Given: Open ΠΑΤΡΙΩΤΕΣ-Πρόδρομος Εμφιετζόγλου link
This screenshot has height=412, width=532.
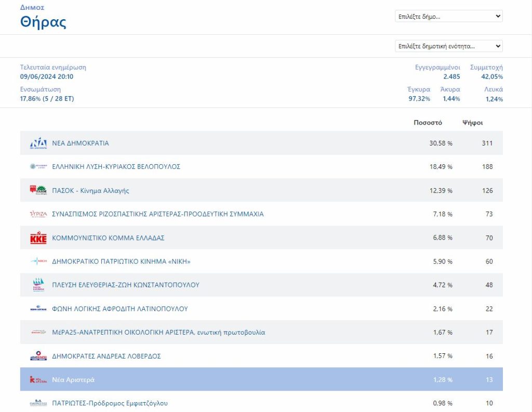Looking at the screenshot, I should [110, 403].
